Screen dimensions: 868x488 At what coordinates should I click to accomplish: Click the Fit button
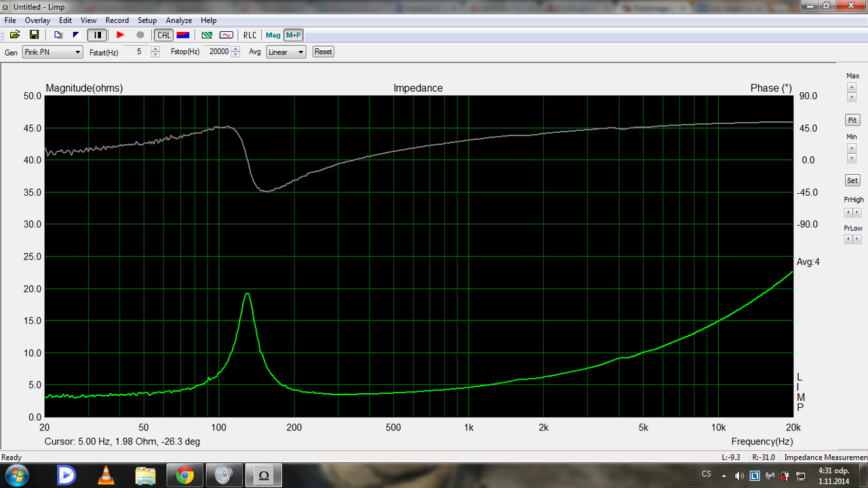[852, 120]
